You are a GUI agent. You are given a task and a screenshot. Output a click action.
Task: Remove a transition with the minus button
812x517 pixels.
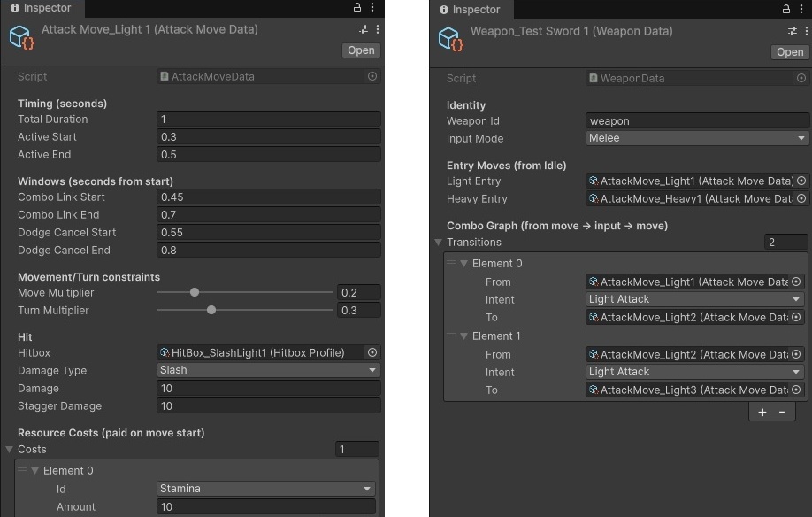pos(782,413)
